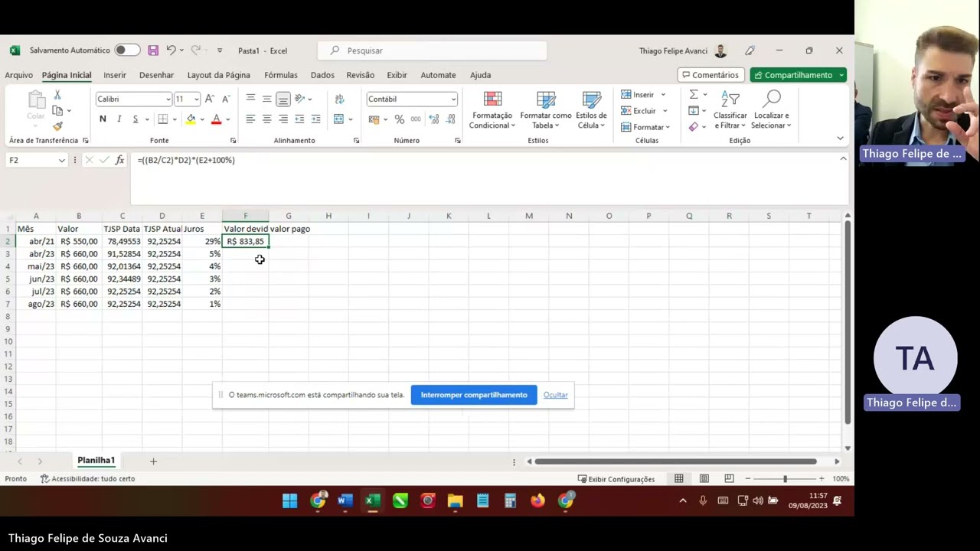The width and height of the screenshot is (980, 551).
Task: Apply the red font color
Action: tap(216, 119)
